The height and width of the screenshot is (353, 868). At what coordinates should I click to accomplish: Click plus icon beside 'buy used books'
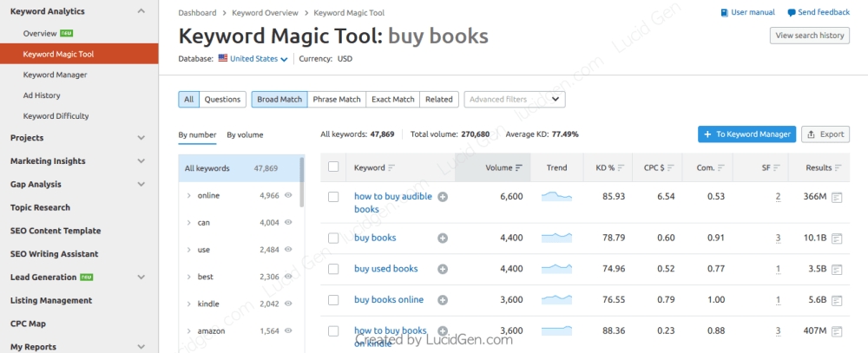443,269
